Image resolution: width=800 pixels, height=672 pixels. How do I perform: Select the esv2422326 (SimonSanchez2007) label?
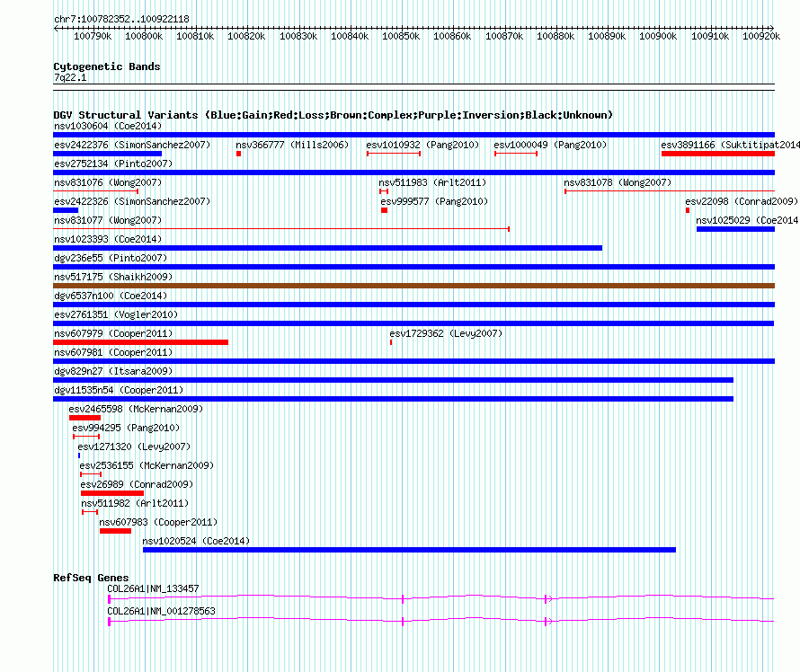coord(132,201)
